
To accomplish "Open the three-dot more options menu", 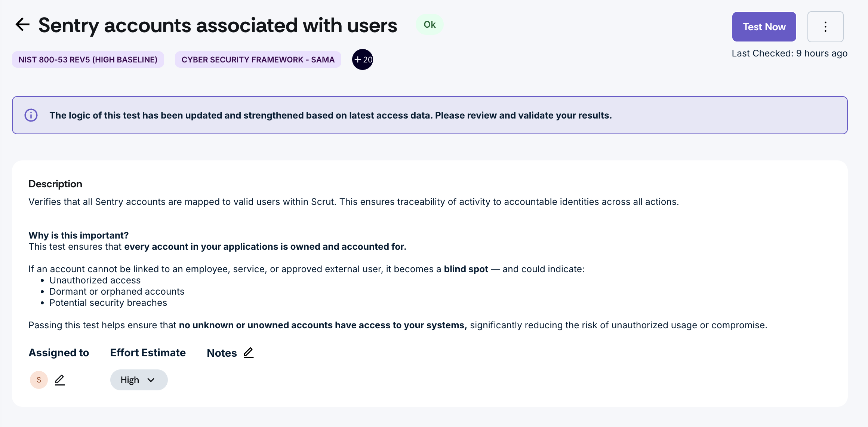I will click(x=825, y=27).
